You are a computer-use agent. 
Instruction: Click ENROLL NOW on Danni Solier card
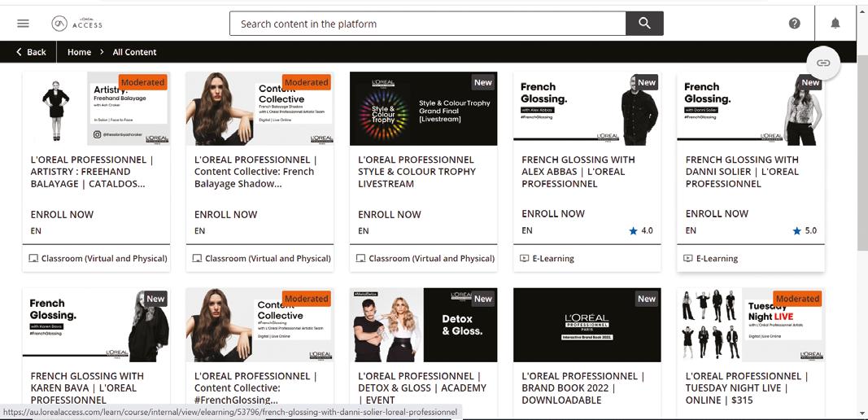click(717, 214)
